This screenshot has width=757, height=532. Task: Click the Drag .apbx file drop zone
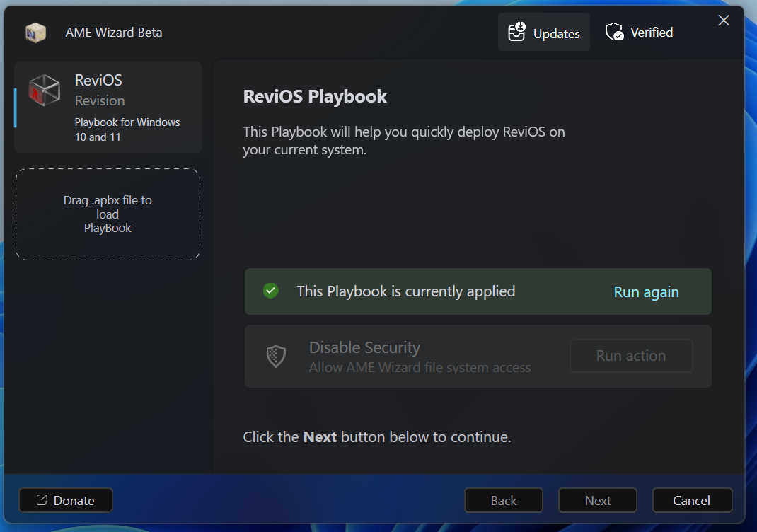108,214
